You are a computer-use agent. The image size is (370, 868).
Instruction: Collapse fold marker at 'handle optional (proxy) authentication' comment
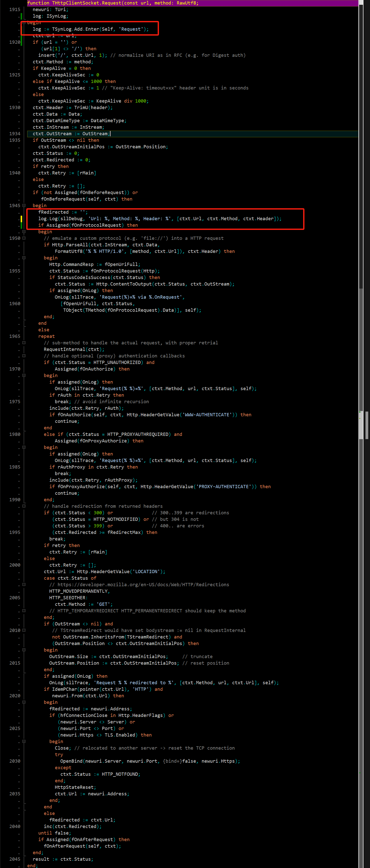tap(24, 356)
